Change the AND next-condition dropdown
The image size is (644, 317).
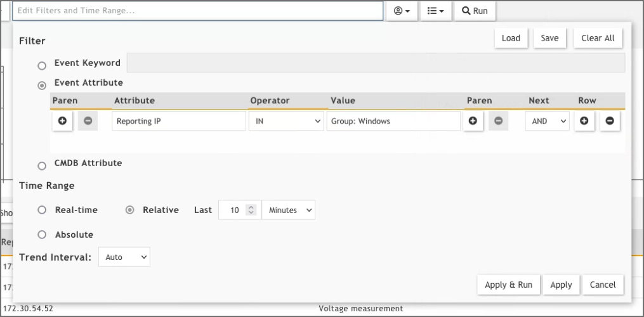547,121
